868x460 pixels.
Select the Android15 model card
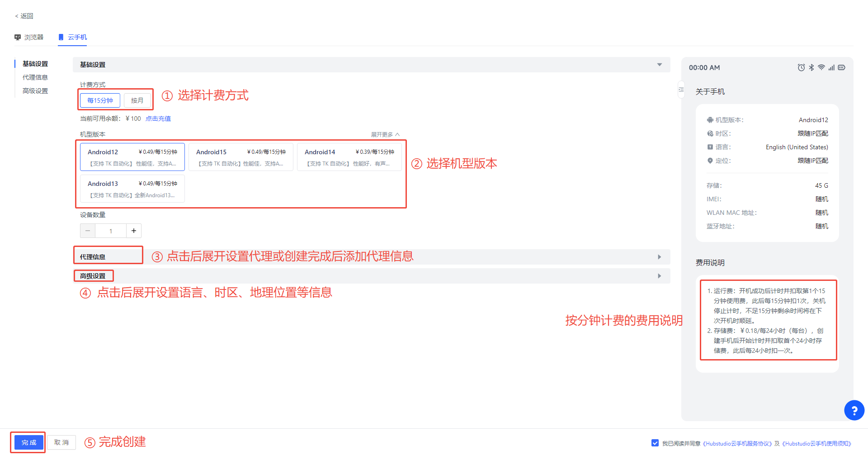pyautogui.click(x=241, y=157)
